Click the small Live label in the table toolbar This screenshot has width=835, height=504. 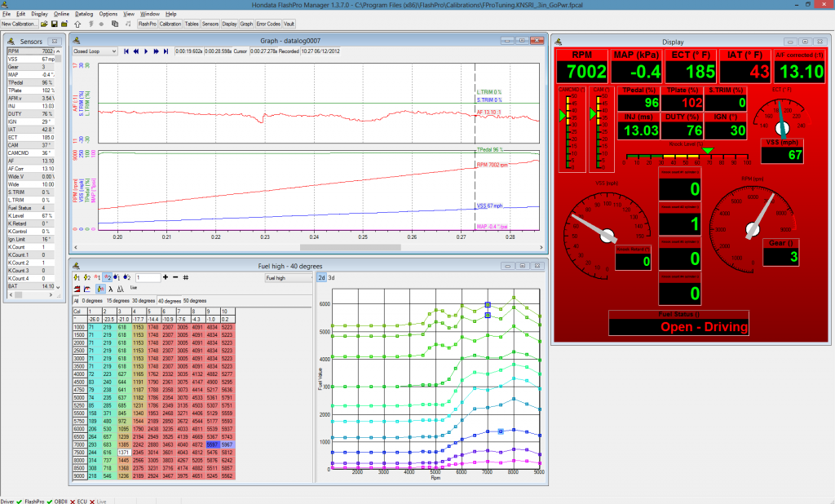[134, 288]
